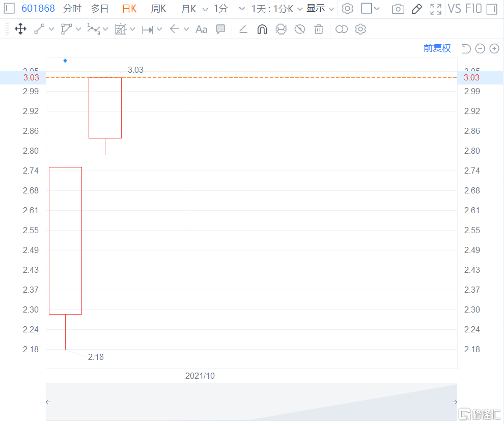Image resolution: width=504 pixels, height=424 pixels.
Task: Click the 3.03 high price annotation
Action: (x=135, y=70)
